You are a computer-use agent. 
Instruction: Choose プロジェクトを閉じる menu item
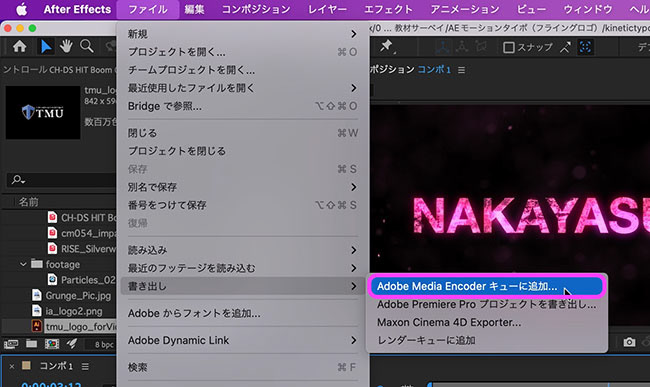click(243, 151)
